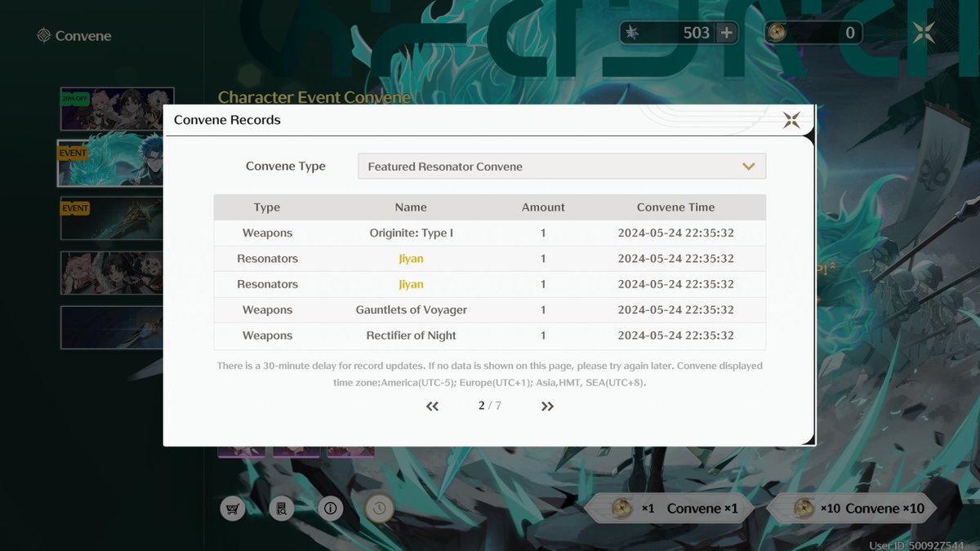Click the Convene title icon
The height and width of the screenshot is (551, 980).
tap(44, 36)
